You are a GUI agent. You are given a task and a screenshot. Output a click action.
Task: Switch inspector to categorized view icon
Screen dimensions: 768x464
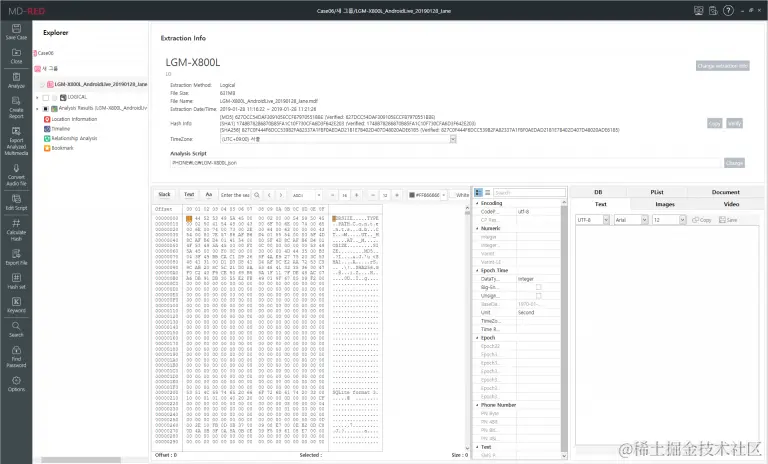click(x=479, y=193)
